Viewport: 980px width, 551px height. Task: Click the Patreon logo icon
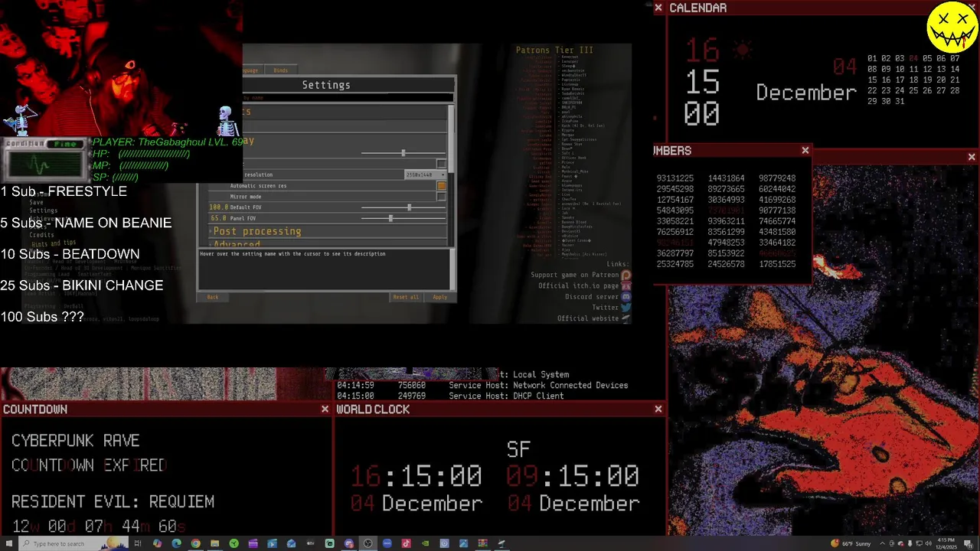(x=626, y=275)
